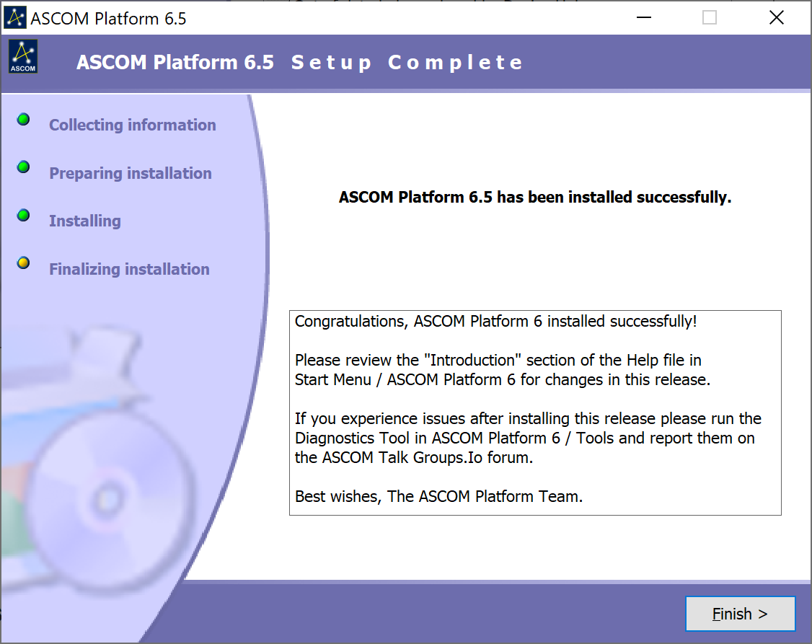Select the Preparing installation step label

click(131, 173)
